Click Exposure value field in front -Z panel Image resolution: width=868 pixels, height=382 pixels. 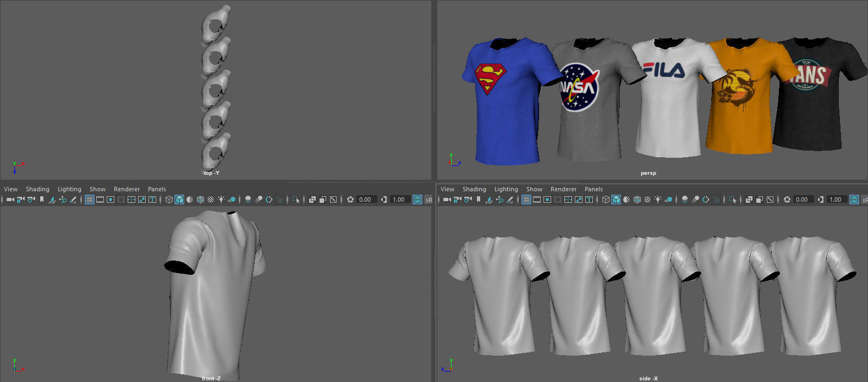366,200
